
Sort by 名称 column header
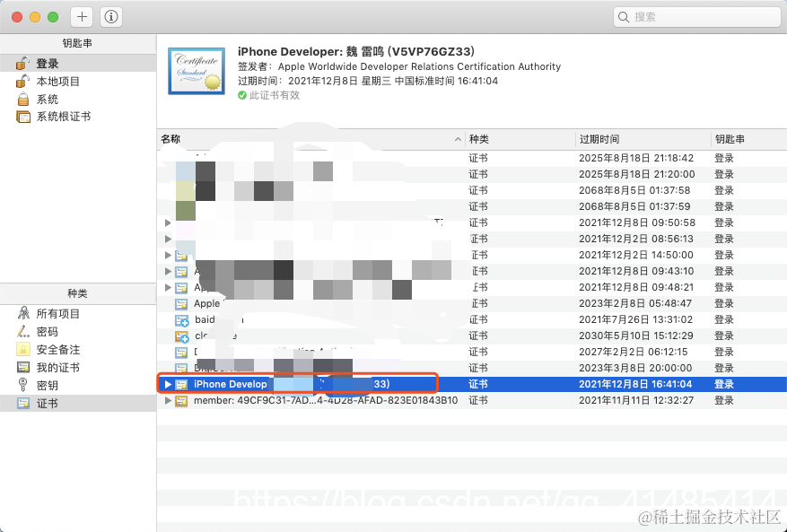coord(310,139)
